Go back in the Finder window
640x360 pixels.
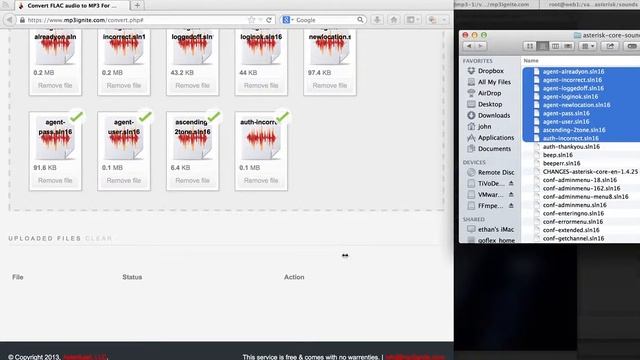(x=469, y=46)
